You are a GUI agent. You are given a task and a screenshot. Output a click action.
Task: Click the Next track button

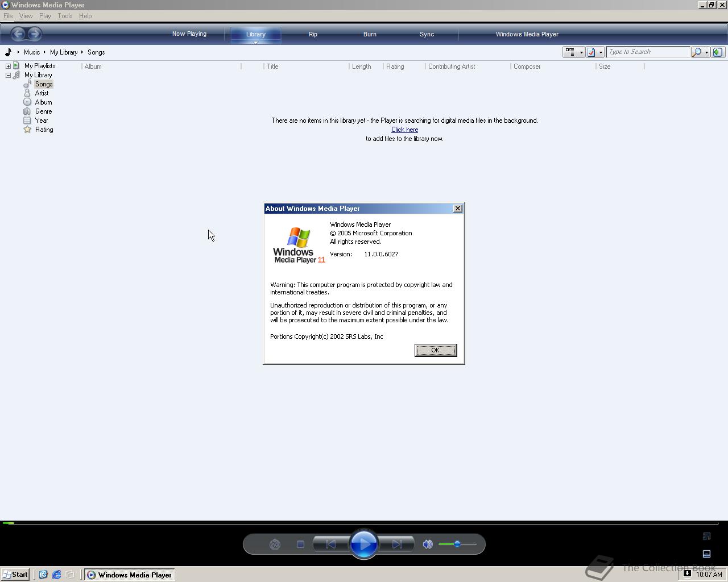397,544
